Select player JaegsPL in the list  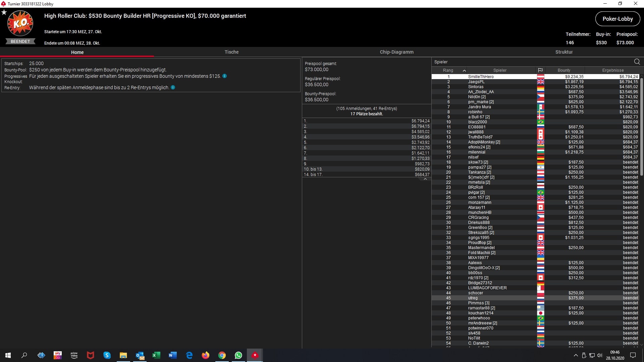pyautogui.click(x=476, y=82)
